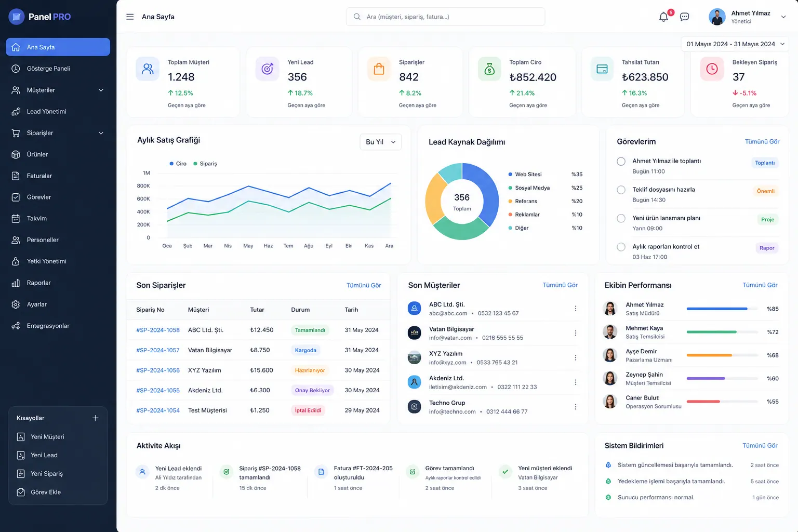Complete 'Yeni ürün lansmanı planı' task
This screenshot has width=798, height=532.
click(621, 218)
